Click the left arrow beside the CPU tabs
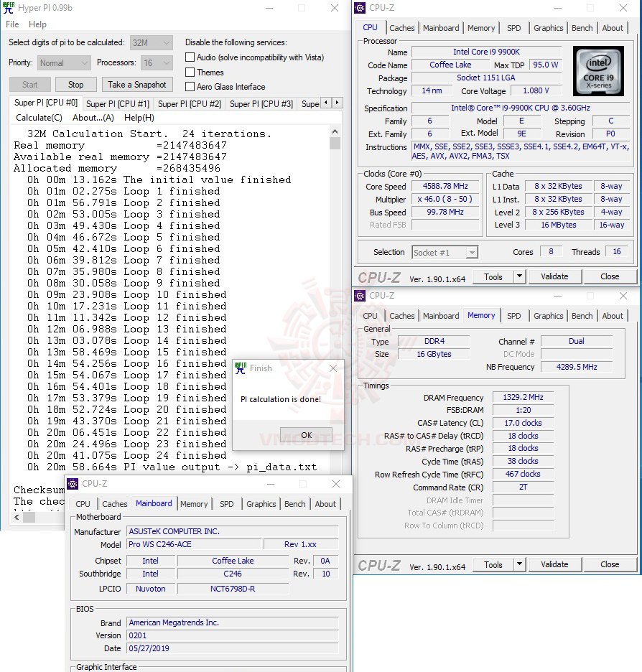Screen dimensions: 642x672 (327, 103)
